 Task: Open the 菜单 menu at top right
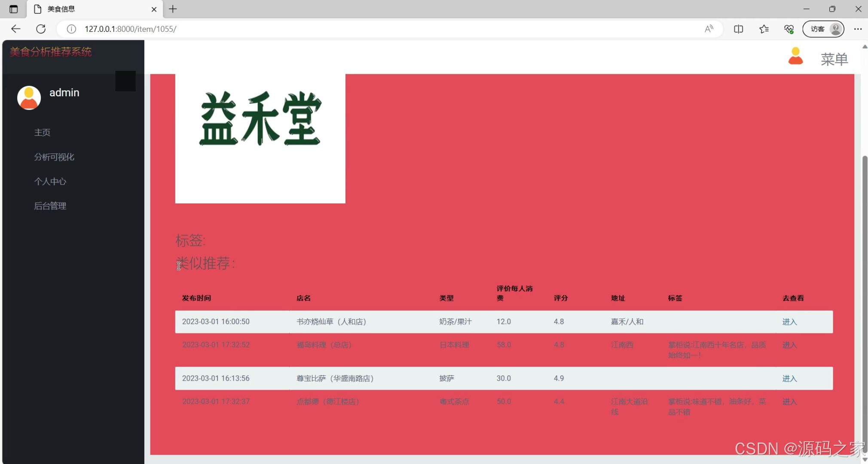point(834,60)
